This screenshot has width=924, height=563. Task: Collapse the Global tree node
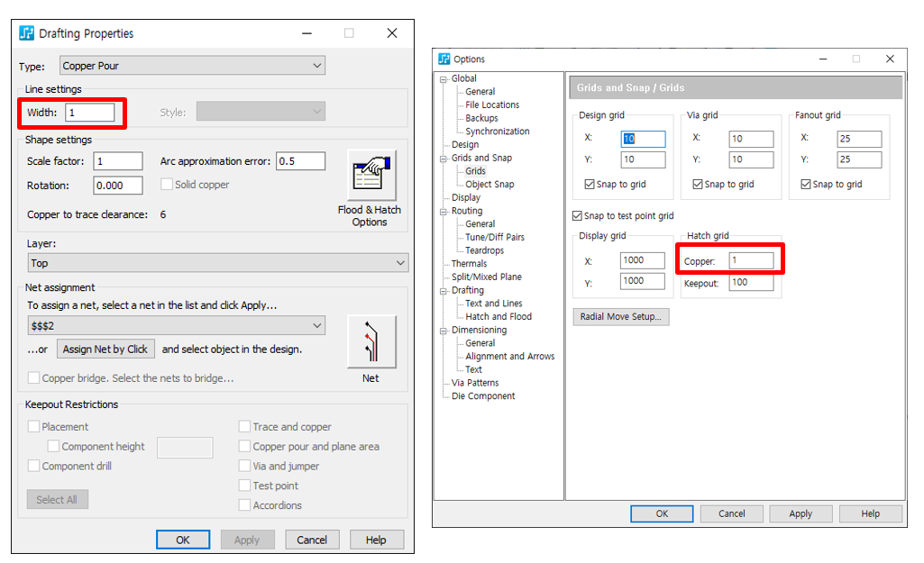444,79
